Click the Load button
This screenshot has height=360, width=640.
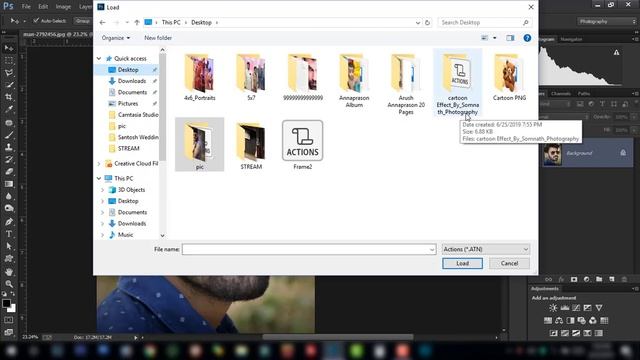pyautogui.click(x=462, y=263)
